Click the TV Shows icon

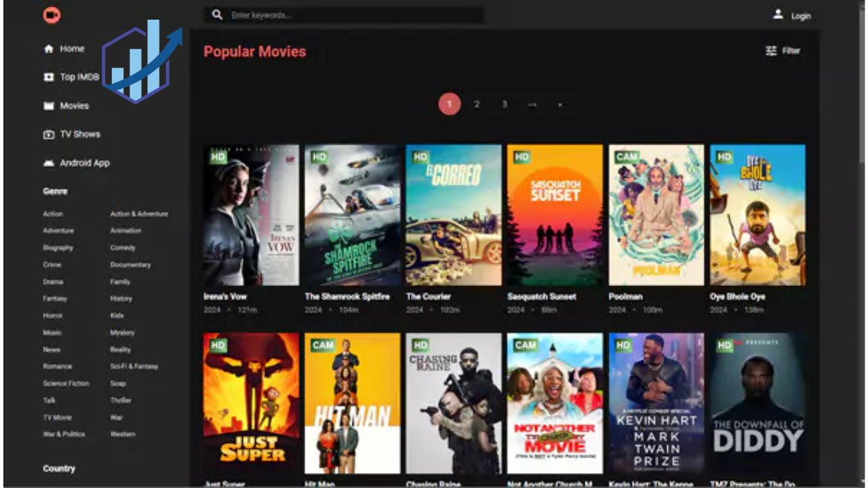49,134
